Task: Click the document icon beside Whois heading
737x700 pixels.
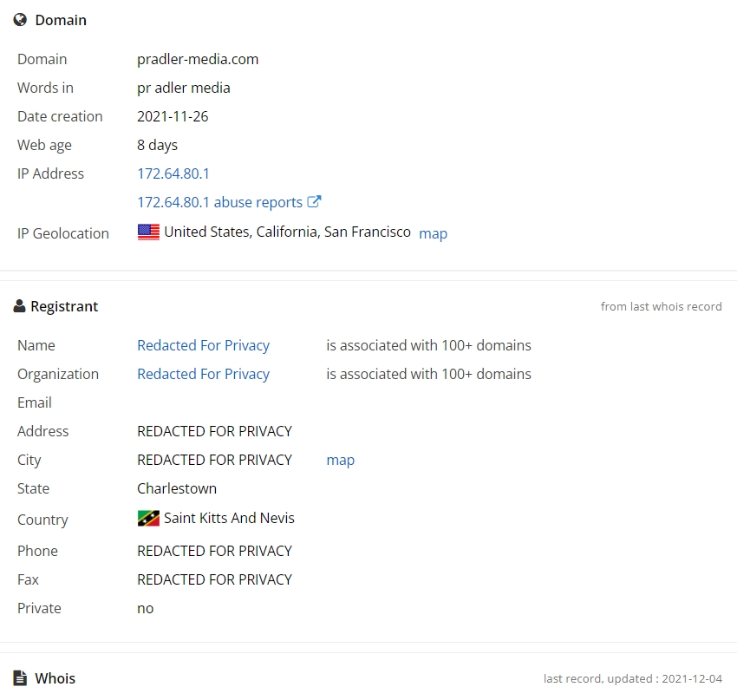Action: tap(20, 678)
